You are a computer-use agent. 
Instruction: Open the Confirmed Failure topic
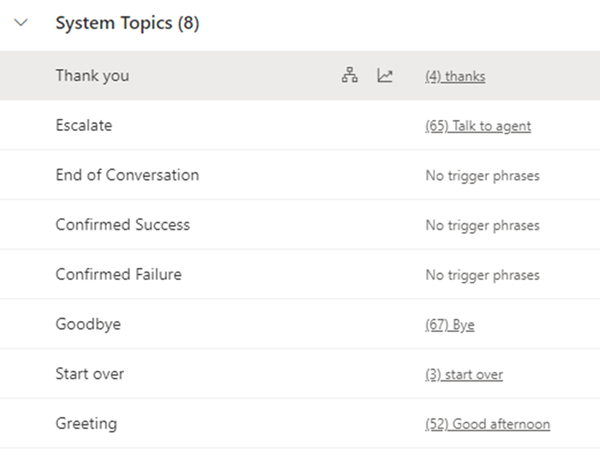coord(119,275)
